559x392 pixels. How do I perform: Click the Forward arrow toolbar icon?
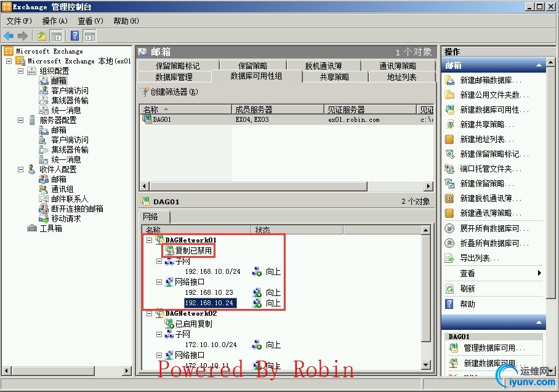point(23,36)
